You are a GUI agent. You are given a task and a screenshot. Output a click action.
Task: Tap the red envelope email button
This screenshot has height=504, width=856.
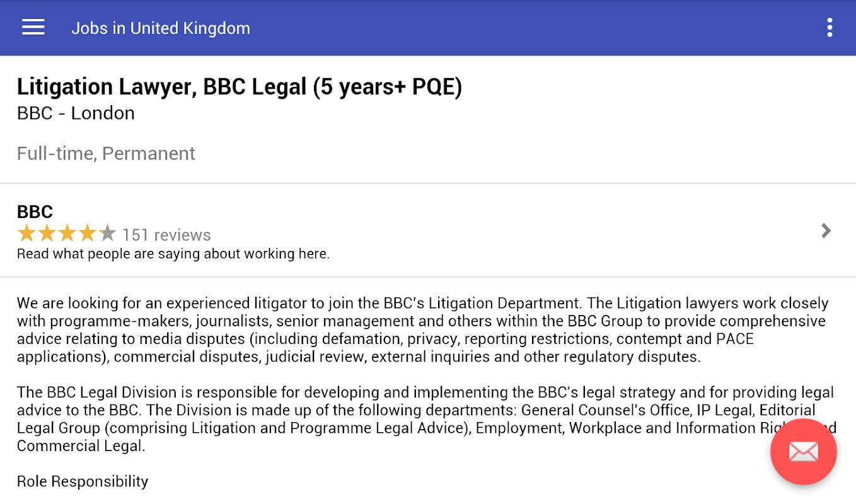pyautogui.click(x=803, y=451)
